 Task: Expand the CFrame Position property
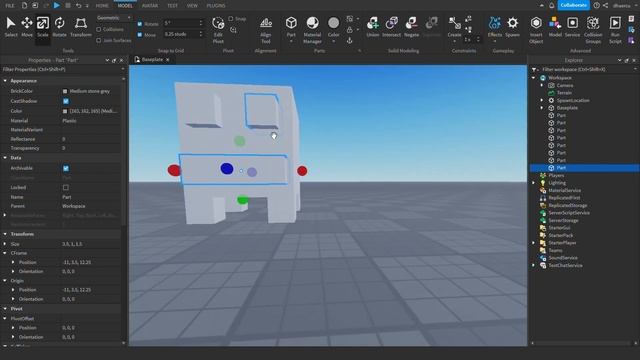pos(13,262)
